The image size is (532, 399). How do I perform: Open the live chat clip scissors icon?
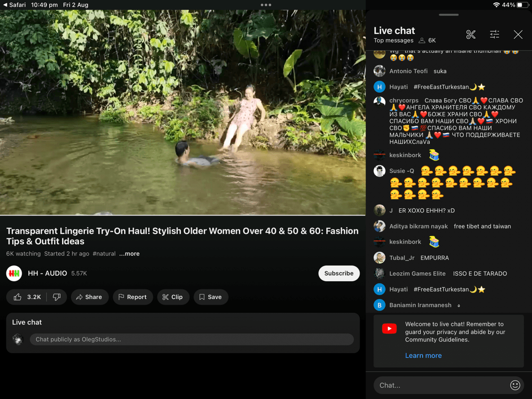coord(470,34)
